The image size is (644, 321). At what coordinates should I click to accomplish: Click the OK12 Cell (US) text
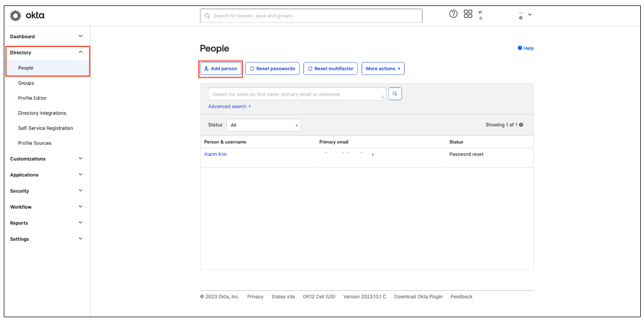pos(319,297)
